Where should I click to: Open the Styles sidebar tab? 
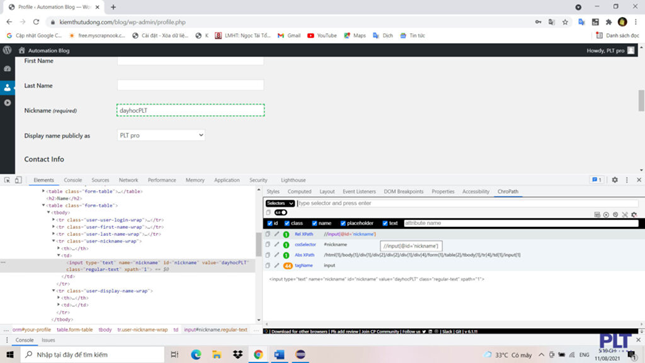273,191
